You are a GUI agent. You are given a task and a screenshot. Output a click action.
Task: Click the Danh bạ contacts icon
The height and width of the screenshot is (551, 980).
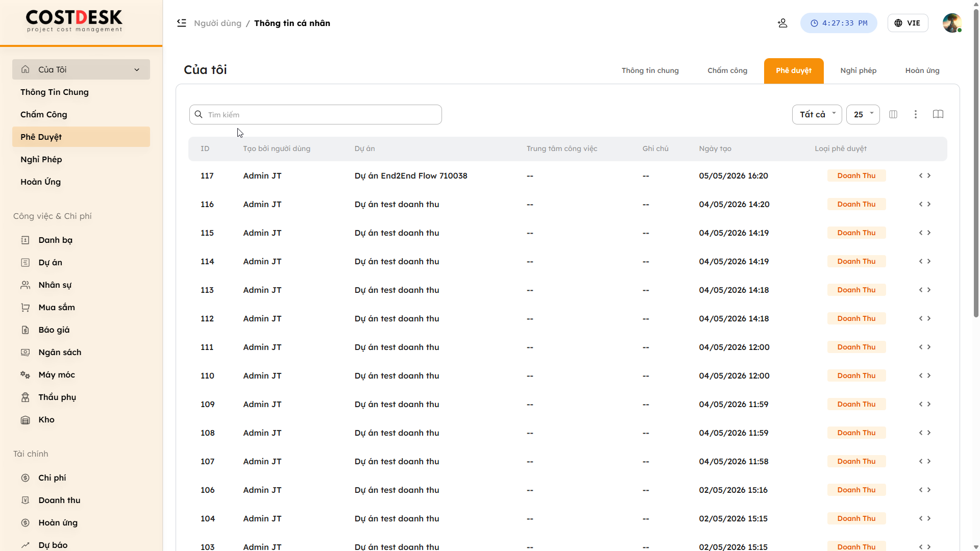point(25,240)
